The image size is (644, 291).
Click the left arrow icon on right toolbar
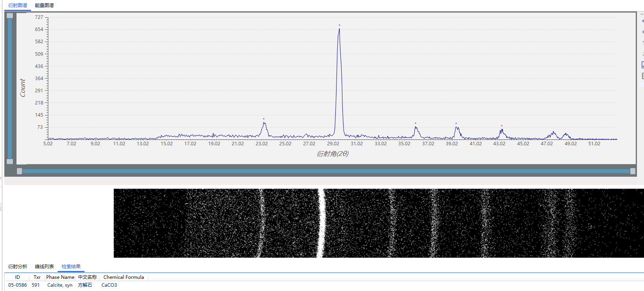642,21
